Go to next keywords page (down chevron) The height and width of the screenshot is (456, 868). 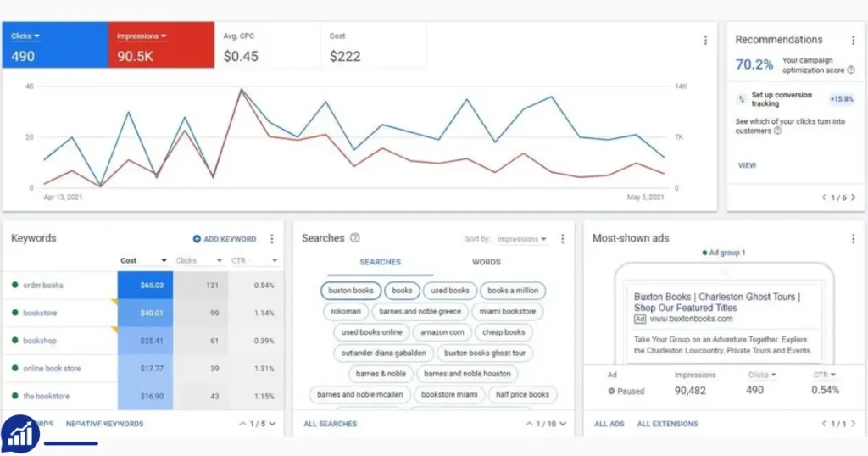click(x=272, y=424)
